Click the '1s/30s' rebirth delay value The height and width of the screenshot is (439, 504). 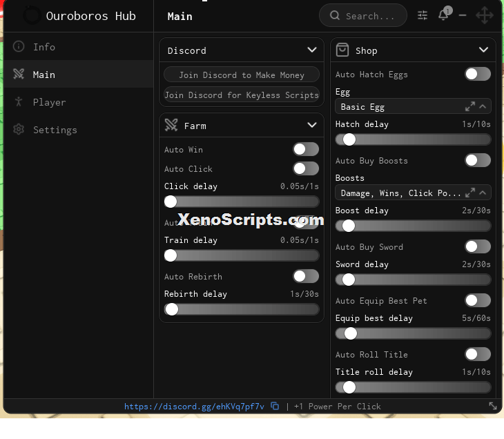click(x=304, y=294)
